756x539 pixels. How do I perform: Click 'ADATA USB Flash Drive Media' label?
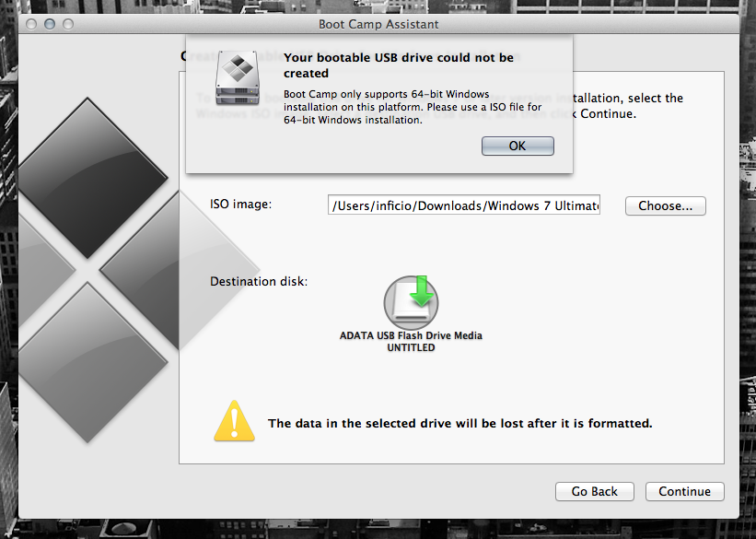(x=411, y=335)
